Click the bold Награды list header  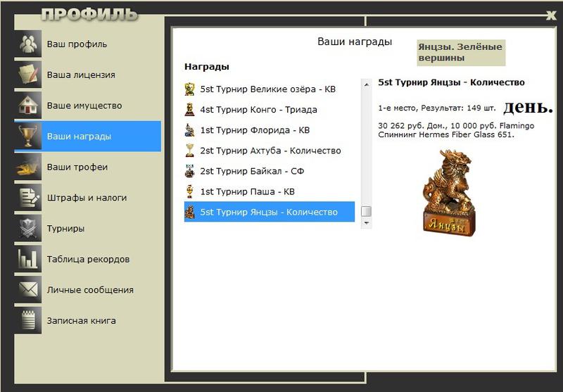pos(207,67)
